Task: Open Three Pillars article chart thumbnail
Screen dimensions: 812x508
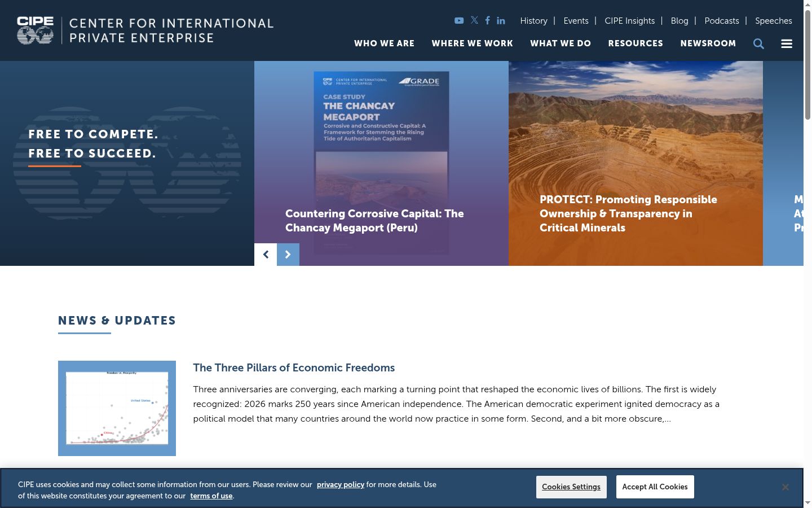Action: pyautogui.click(x=117, y=408)
